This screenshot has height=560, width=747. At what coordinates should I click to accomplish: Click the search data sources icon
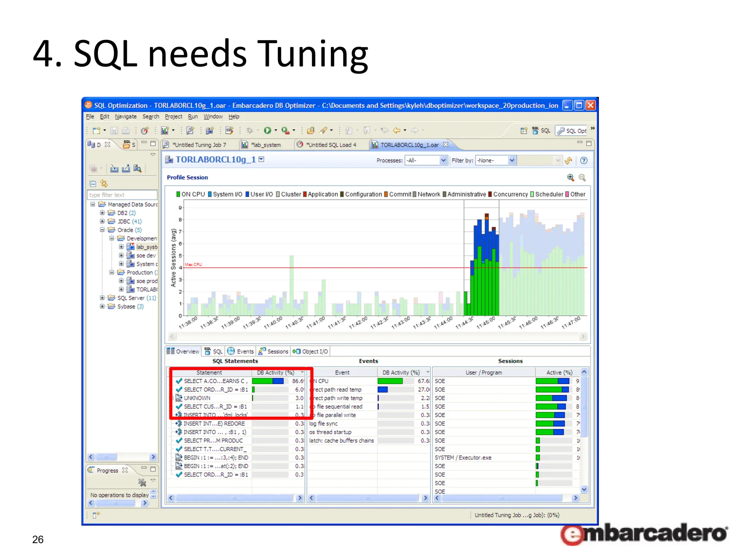(137, 168)
